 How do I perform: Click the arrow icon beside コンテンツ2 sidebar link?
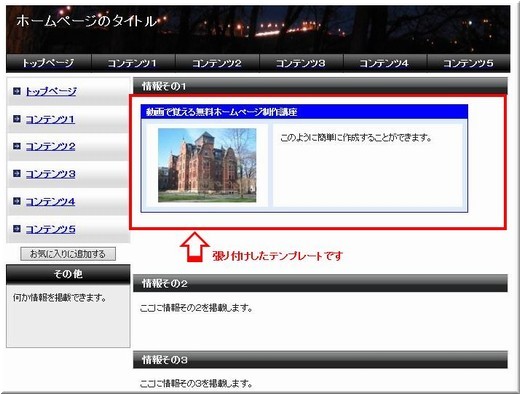(x=17, y=146)
